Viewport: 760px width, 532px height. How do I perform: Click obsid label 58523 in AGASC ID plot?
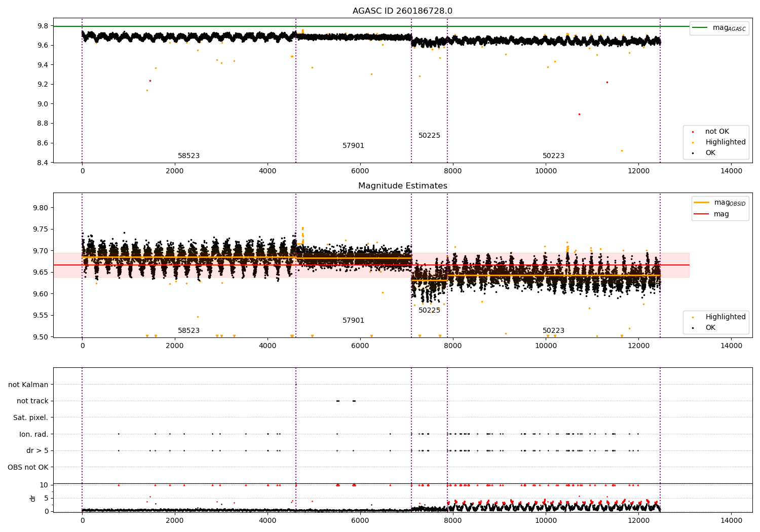point(188,156)
